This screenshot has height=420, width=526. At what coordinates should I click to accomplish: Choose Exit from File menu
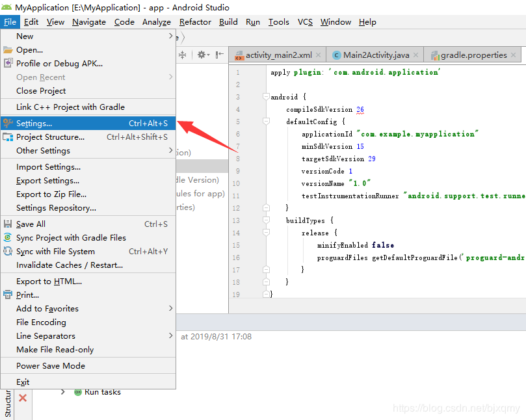(x=88, y=382)
